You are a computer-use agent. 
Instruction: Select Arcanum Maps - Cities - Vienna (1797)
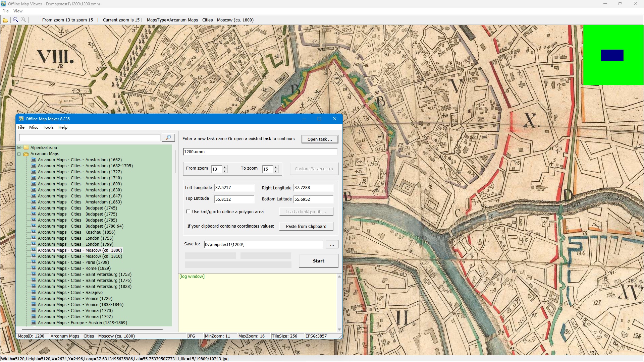coord(75,317)
